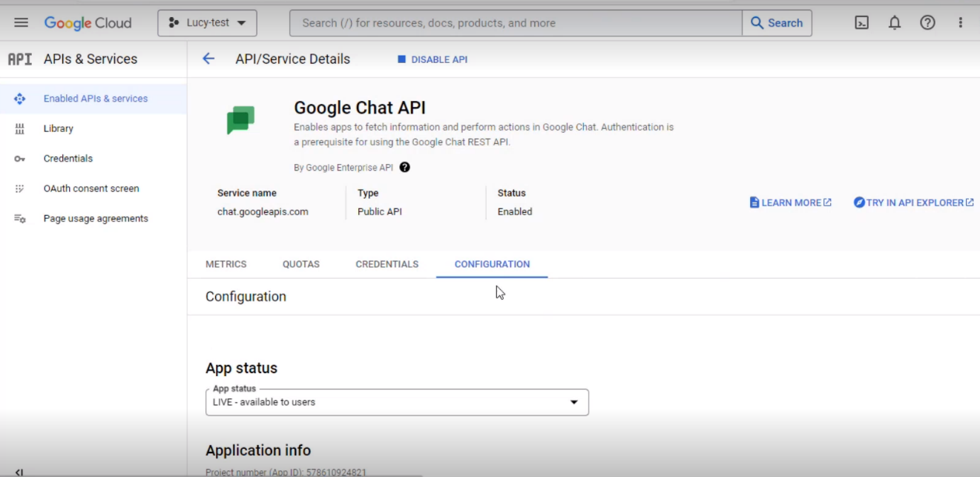Open OAuth consent screen in sidebar

93,188
